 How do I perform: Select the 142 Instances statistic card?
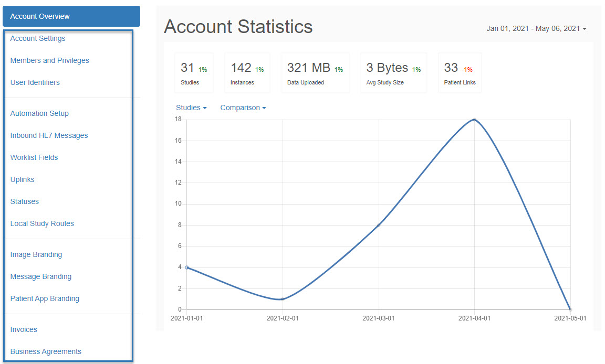pos(247,73)
